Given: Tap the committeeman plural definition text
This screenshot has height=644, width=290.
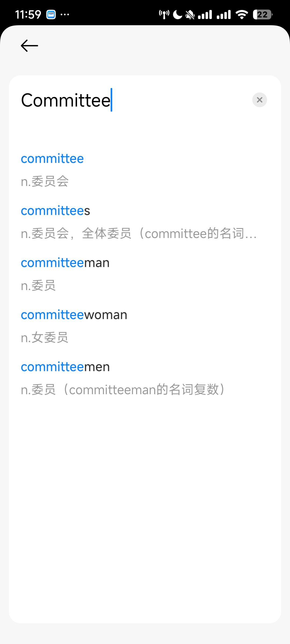Looking at the screenshot, I should [122, 390].
